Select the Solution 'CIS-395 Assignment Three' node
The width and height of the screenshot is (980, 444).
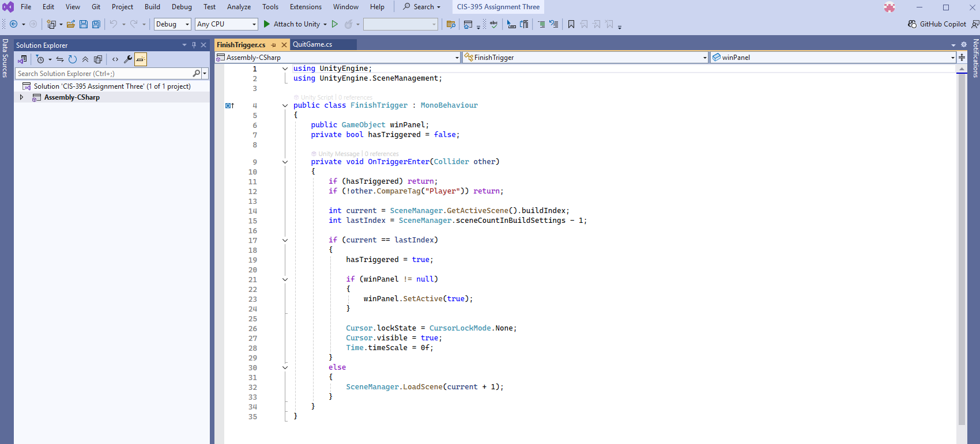pyautogui.click(x=112, y=86)
